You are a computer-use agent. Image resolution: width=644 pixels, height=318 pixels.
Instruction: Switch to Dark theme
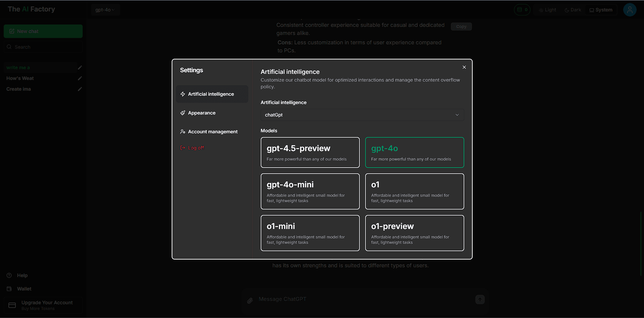point(573,10)
